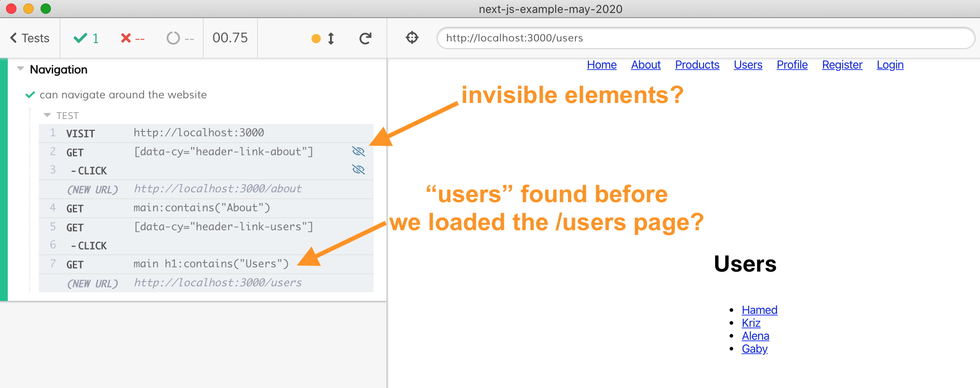Expand the 'can navigate around the website' test
The height and width of the screenshot is (388, 980).
click(123, 95)
